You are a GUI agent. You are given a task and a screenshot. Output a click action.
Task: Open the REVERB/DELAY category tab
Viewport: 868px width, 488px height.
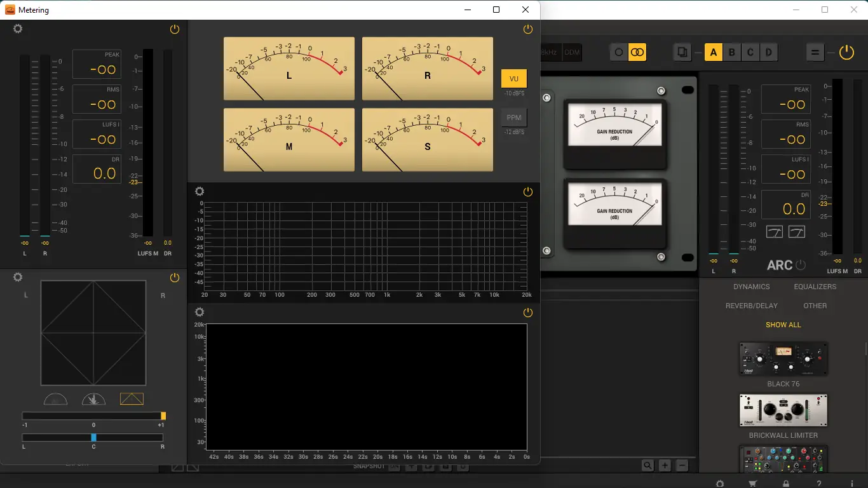751,306
